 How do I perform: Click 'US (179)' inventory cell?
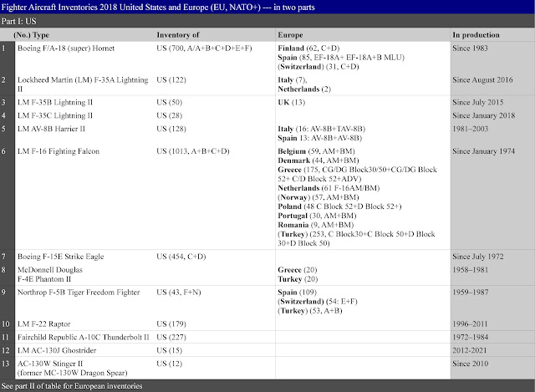click(171, 323)
